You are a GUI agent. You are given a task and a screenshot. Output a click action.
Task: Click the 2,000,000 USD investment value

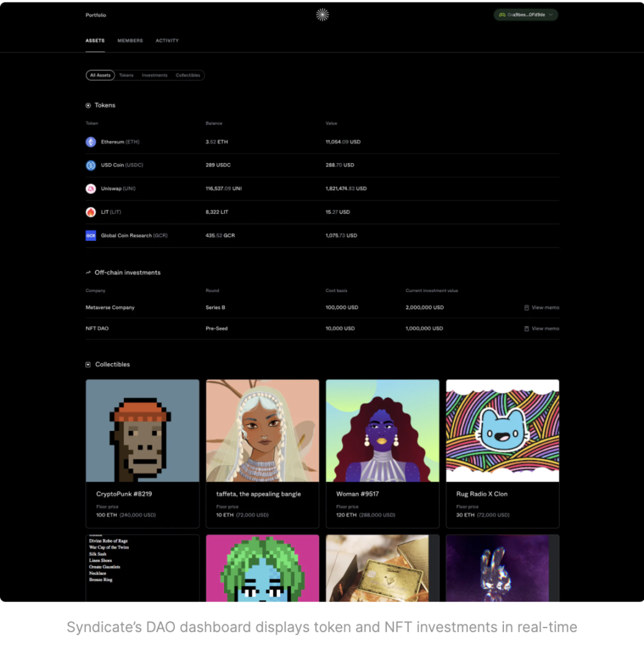425,308
